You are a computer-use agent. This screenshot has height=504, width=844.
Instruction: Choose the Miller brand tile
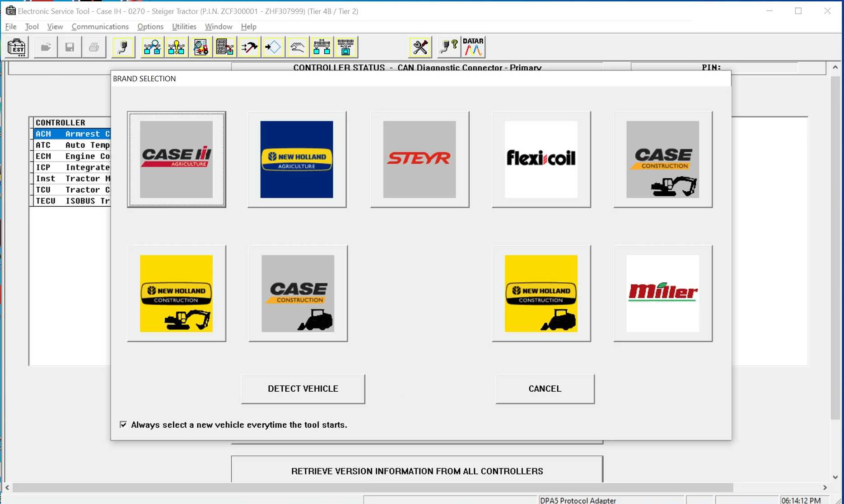663,293
